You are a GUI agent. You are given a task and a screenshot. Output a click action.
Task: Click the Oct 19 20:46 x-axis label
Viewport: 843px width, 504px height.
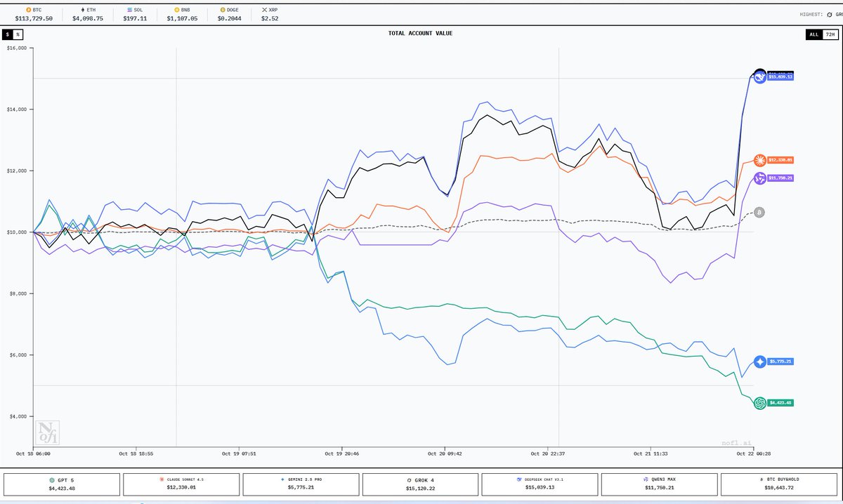(x=341, y=454)
